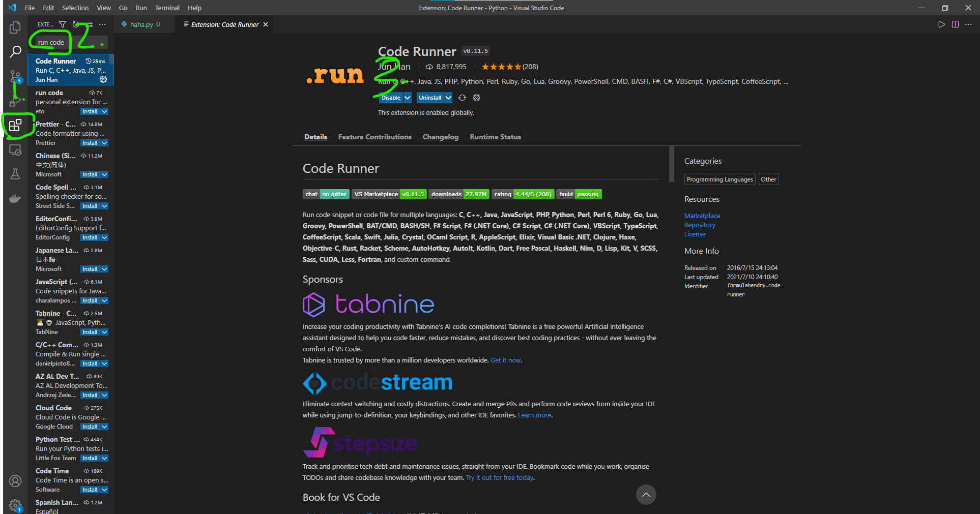Click the sync icon beside Uninstall

coord(462,98)
